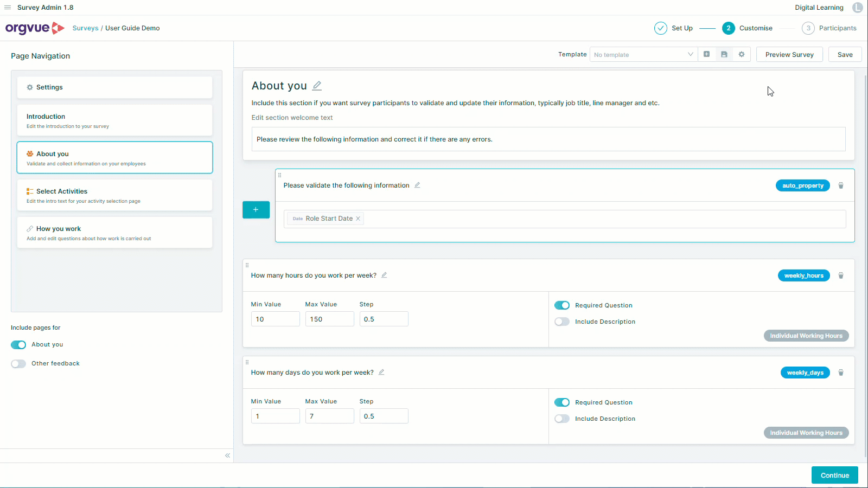
Task: Edit weekly hours question text pencil
Action: point(384,275)
